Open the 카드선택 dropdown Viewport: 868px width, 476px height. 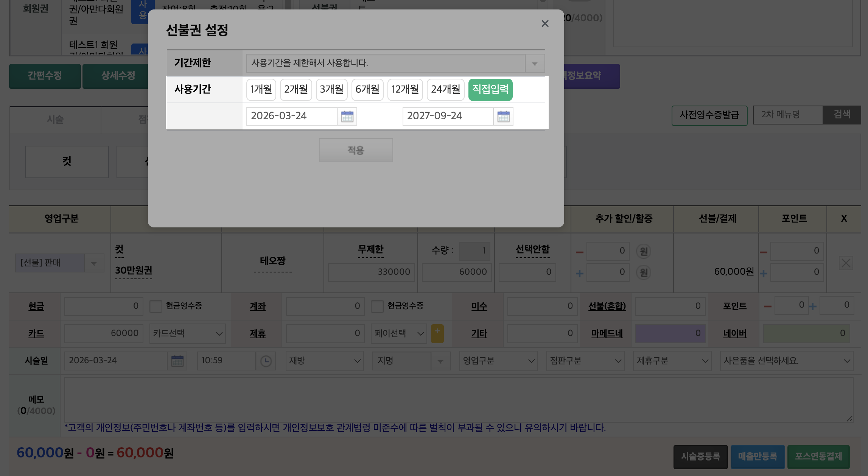tap(187, 333)
